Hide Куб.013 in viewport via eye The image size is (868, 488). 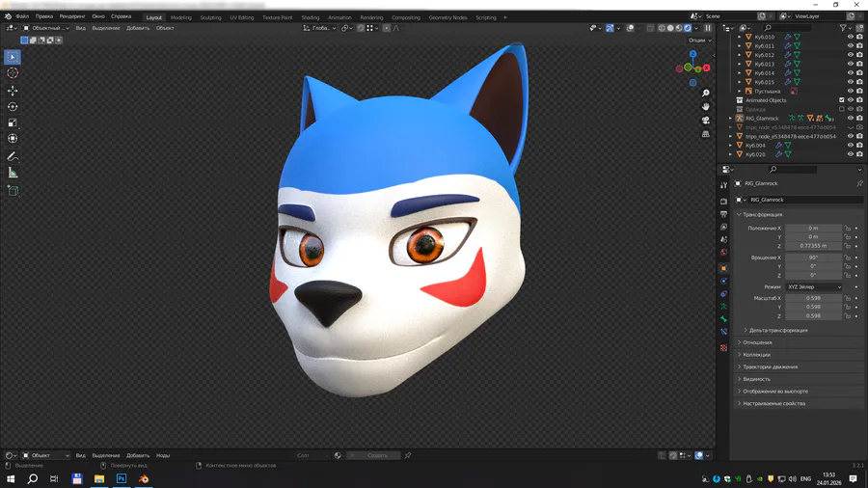(x=851, y=65)
